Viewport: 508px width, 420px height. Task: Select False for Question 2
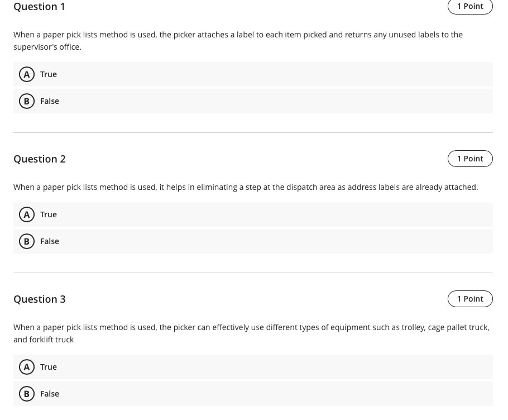(x=49, y=241)
